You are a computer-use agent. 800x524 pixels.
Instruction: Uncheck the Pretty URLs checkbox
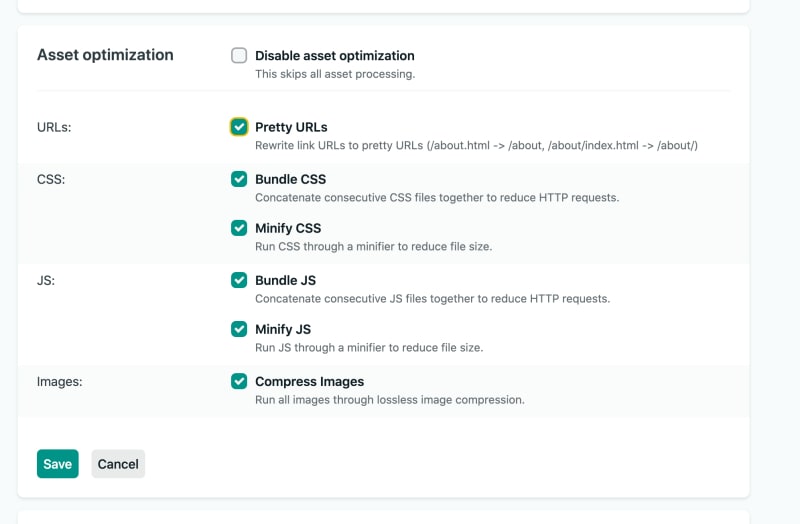tap(239, 127)
